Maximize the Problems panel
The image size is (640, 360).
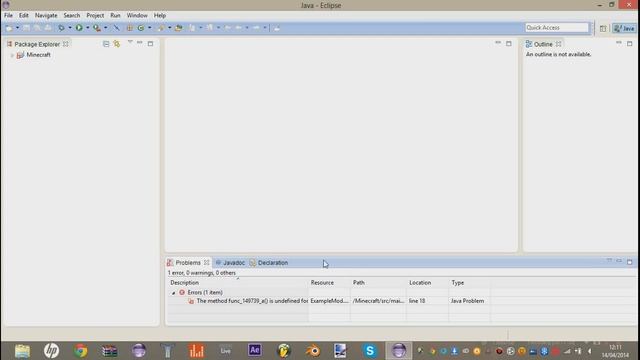click(629, 262)
